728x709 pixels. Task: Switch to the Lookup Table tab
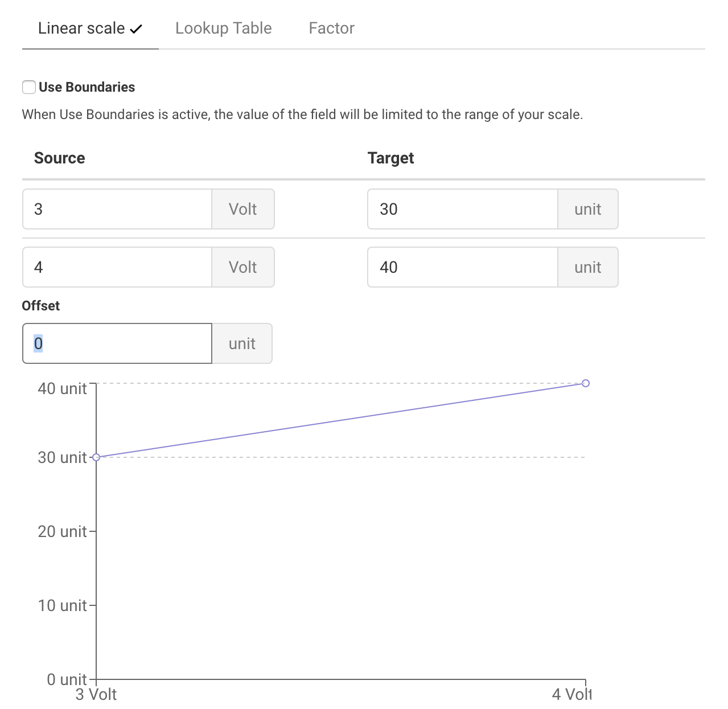point(223,28)
